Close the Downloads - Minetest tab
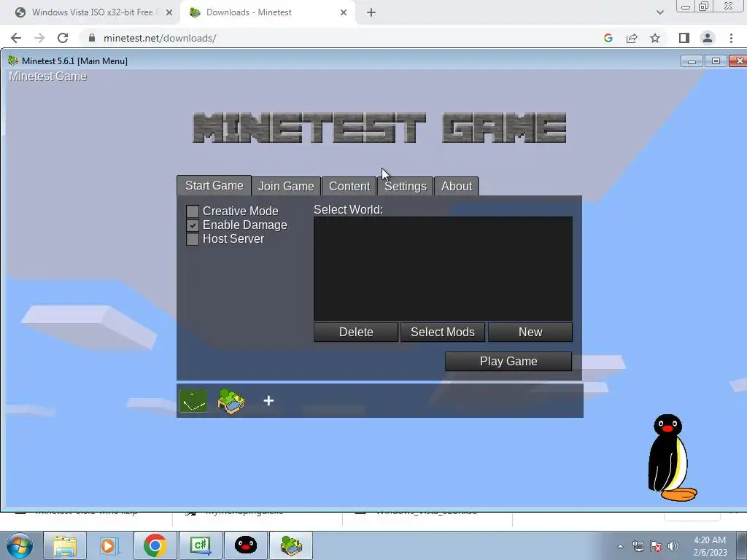Image resolution: width=747 pixels, height=560 pixels. (x=344, y=12)
